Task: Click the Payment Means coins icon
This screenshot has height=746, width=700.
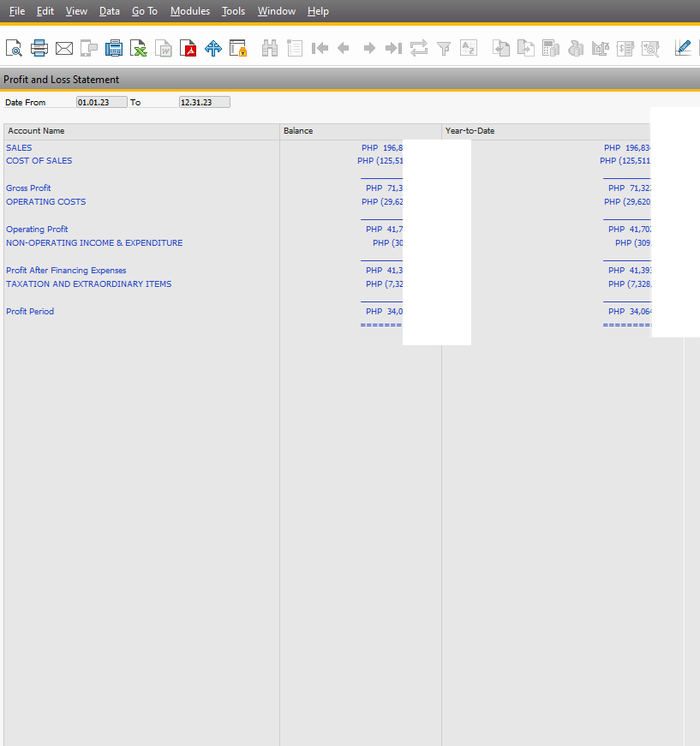Action: point(576,48)
